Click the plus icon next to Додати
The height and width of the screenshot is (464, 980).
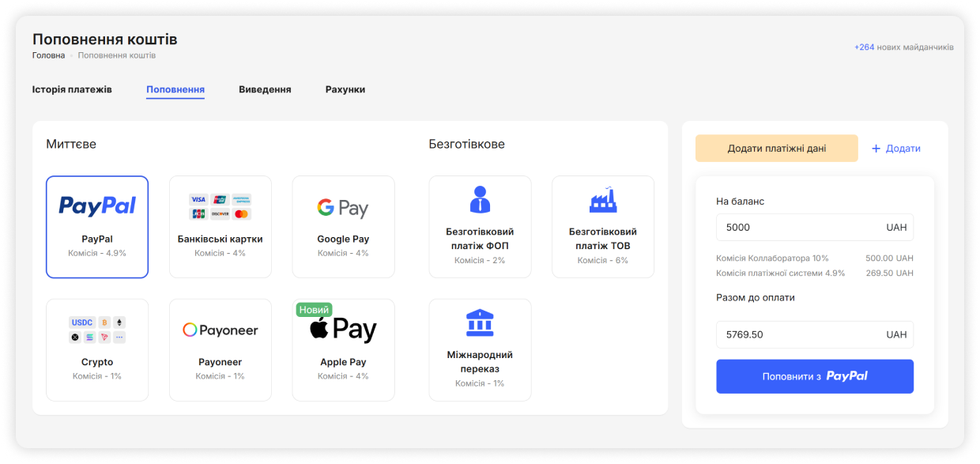point(876,149)
